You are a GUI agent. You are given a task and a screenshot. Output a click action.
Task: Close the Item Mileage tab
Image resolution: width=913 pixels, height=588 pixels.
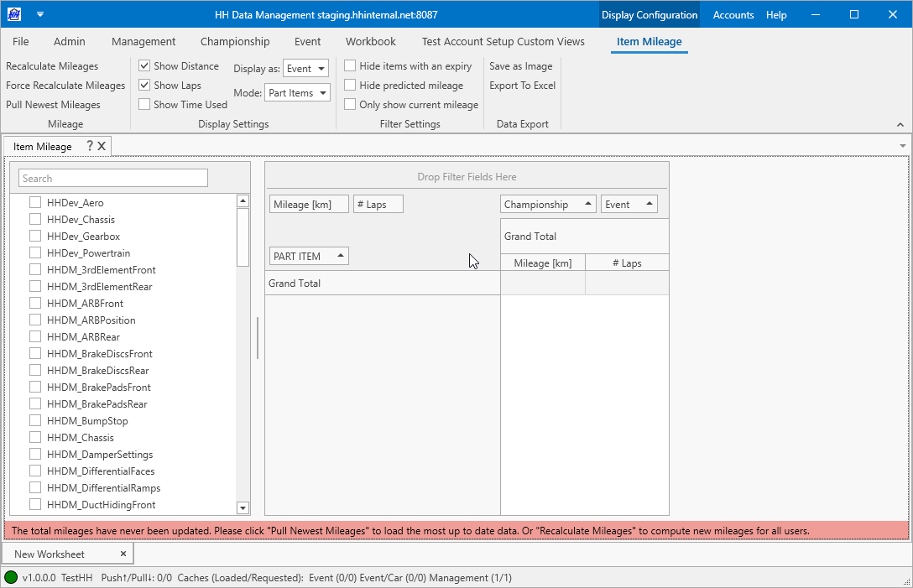point(102,146)
